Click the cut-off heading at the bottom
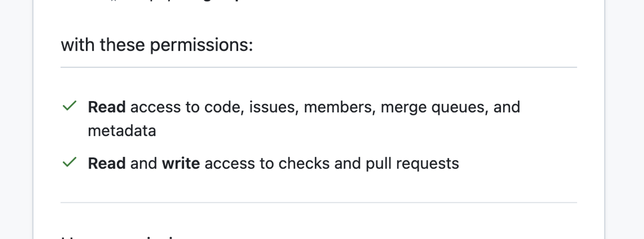This screenshot has height=239, width=644. pos(121,237)
